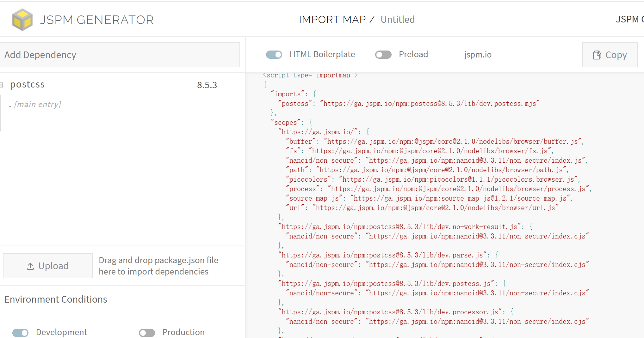Collapse the postcss dependency tree
This screenshot has width=644, height=338.
tap(1, 85)
